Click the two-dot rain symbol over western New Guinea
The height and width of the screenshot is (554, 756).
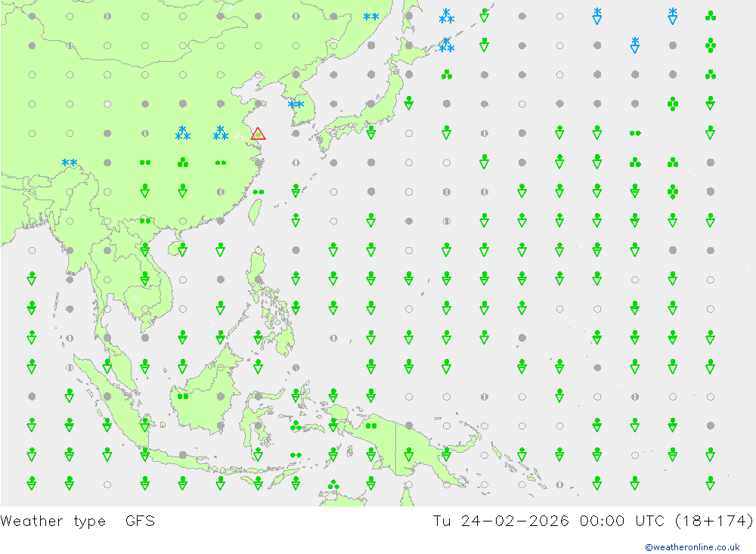pyautogui.click(x=370, y=426)
